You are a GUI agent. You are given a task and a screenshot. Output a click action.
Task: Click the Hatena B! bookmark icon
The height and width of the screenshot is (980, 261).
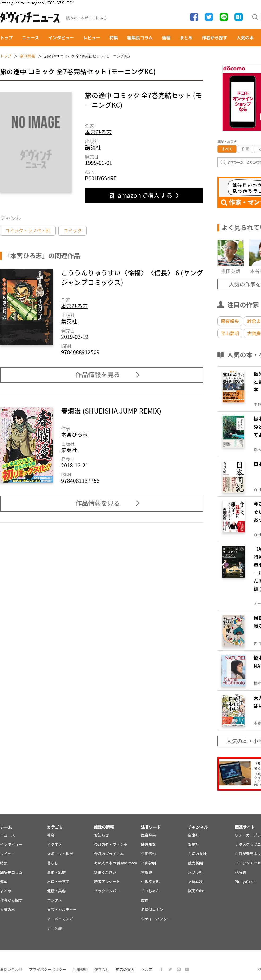[238, 17]
